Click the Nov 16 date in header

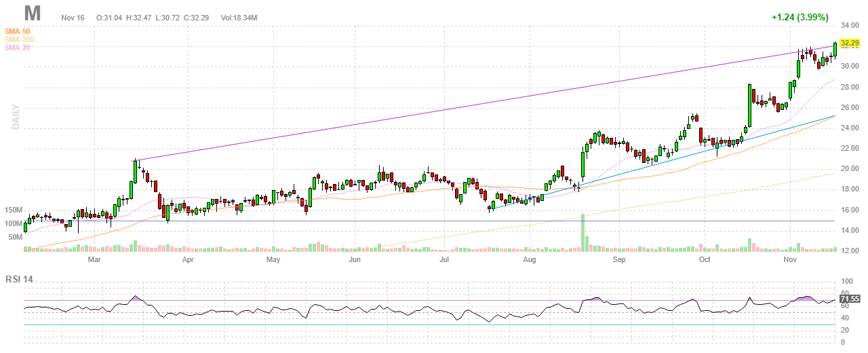click(73, 17)
